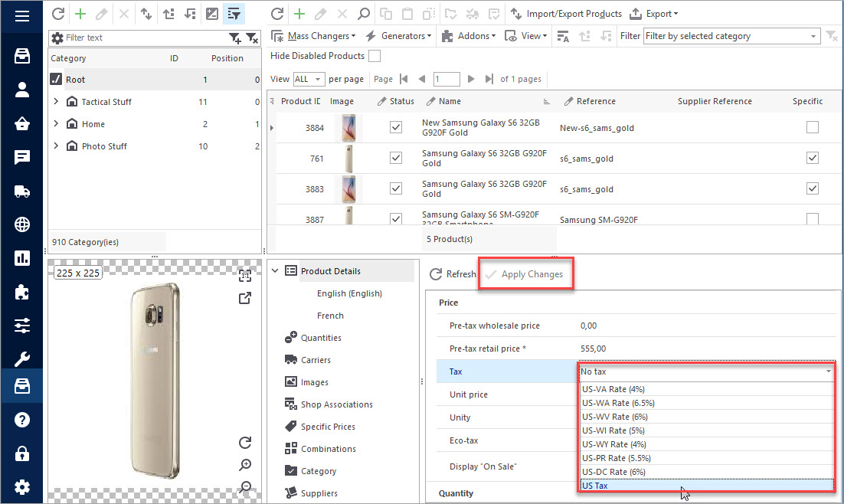Toggle status checkbox for product 761
The height and width of the screenshot is (504, 844).
[x=396, y=158]
